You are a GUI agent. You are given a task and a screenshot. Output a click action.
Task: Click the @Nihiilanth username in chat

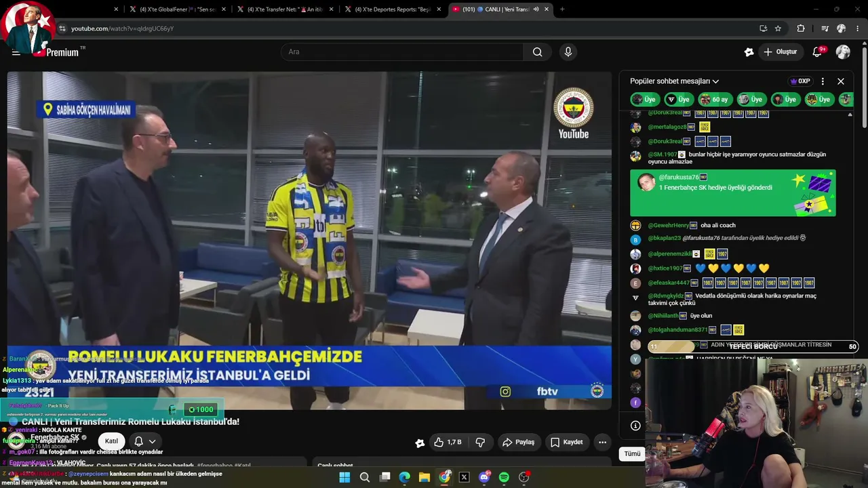coord(663,316)
